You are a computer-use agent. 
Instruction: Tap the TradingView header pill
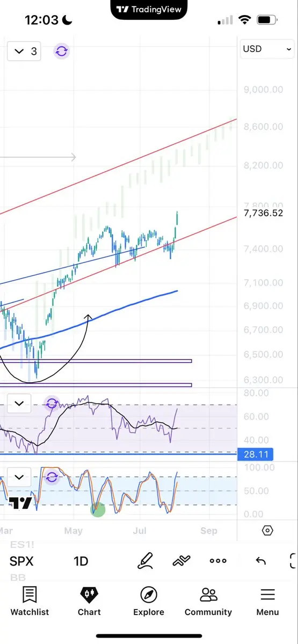tap(149, 10)
